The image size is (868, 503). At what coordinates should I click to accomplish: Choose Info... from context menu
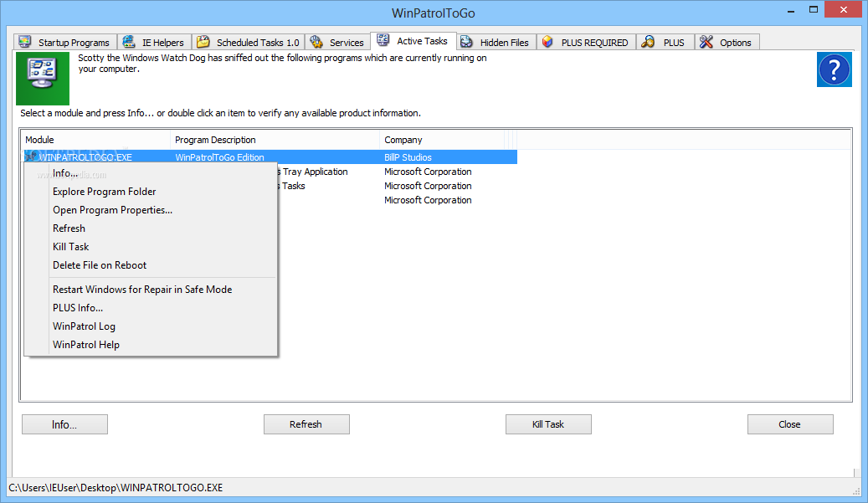pos(150,173)
